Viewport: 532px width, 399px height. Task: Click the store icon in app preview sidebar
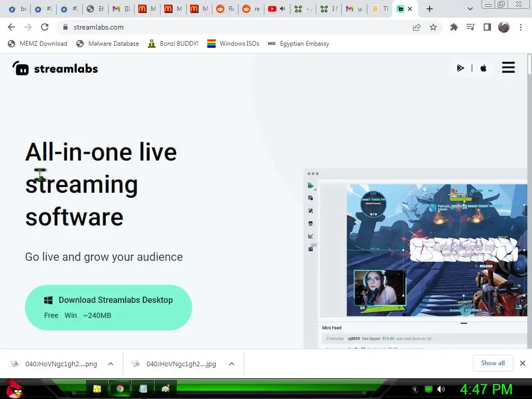[x=311, y=223]
